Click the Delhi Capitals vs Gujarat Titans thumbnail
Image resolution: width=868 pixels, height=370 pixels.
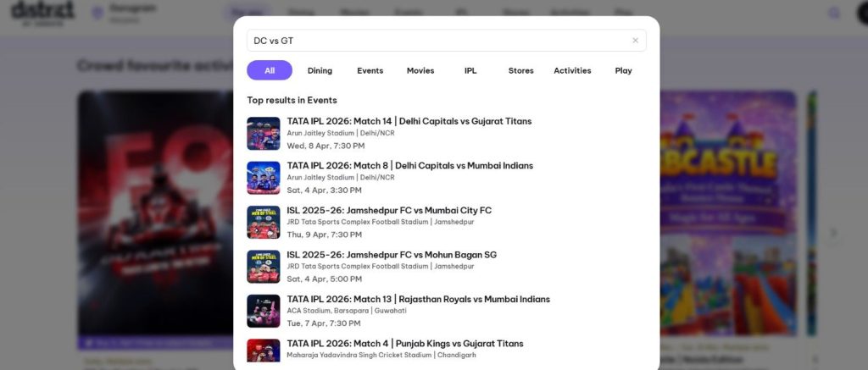click(x=263, y=134)
